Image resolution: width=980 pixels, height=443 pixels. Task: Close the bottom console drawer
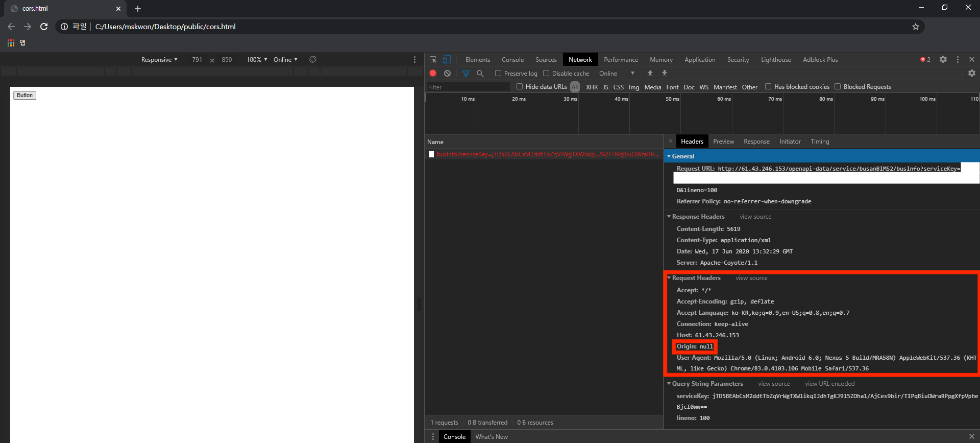[x=972, y=436]
